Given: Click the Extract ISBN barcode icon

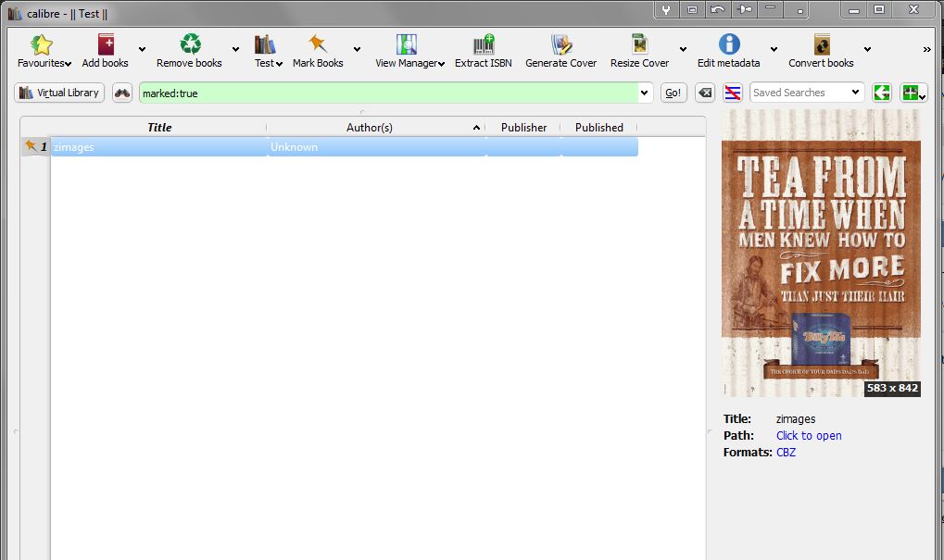Looking at the screenshot, I should tap(484, 44).
